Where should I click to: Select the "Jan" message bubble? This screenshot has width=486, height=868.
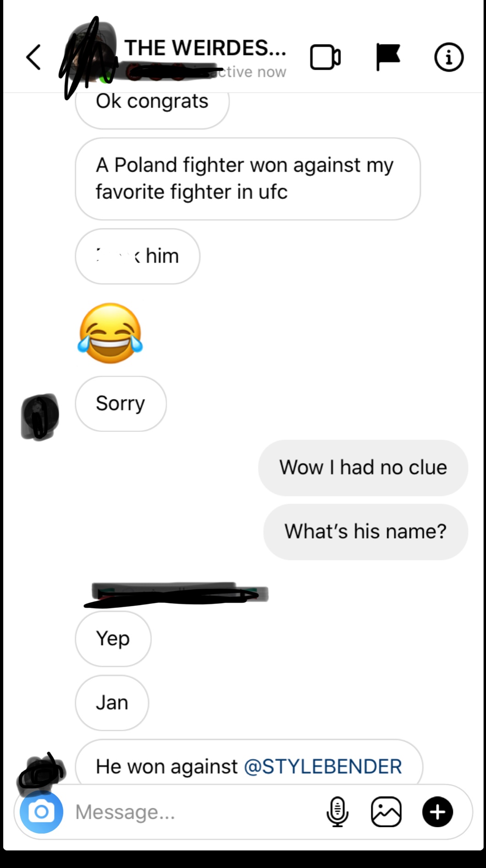[112, 703]
